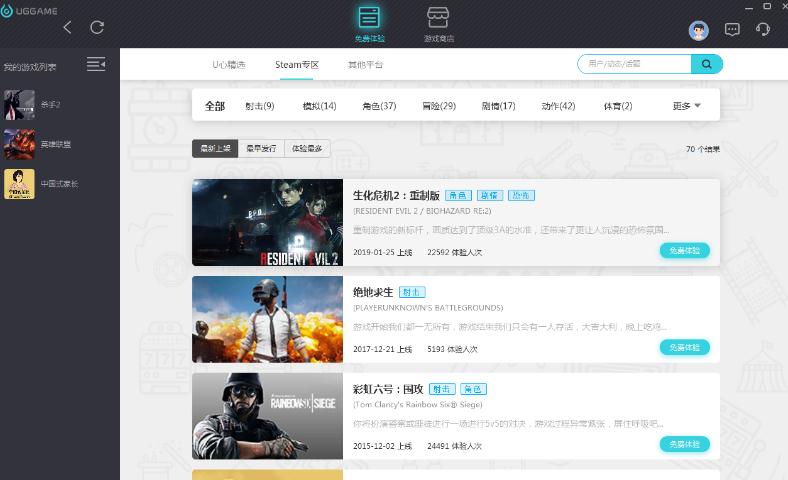788x480 pixels.
Task: Open 绝地求生 game title
Action: [x=373, y=292]
